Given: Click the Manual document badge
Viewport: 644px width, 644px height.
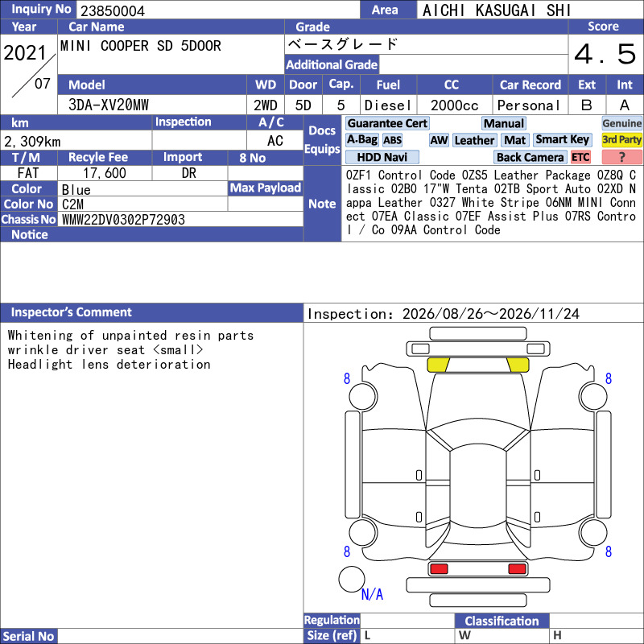Looking at the screenshot, I should [504, 123].
